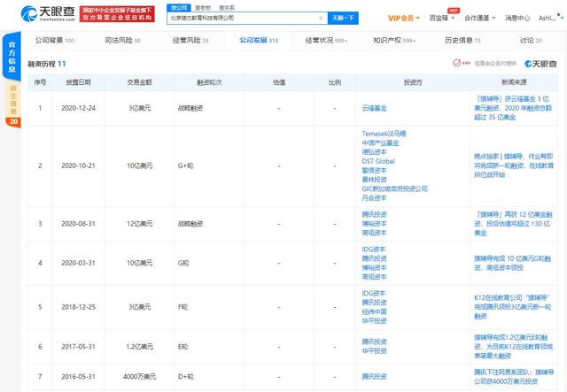Open investor 中信产业基金
Viewport: 567px width, 392px height.
click(380, 142)
